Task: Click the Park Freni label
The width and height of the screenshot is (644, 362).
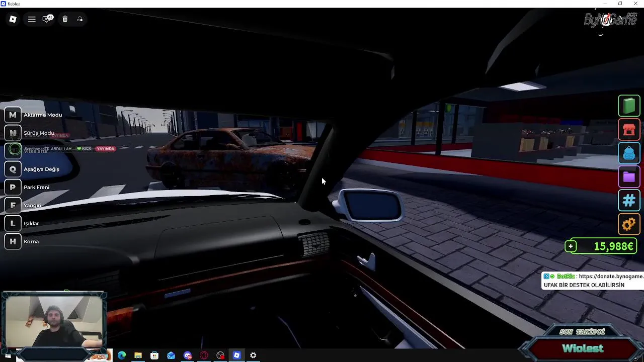Action: click(x=36, y=187)
